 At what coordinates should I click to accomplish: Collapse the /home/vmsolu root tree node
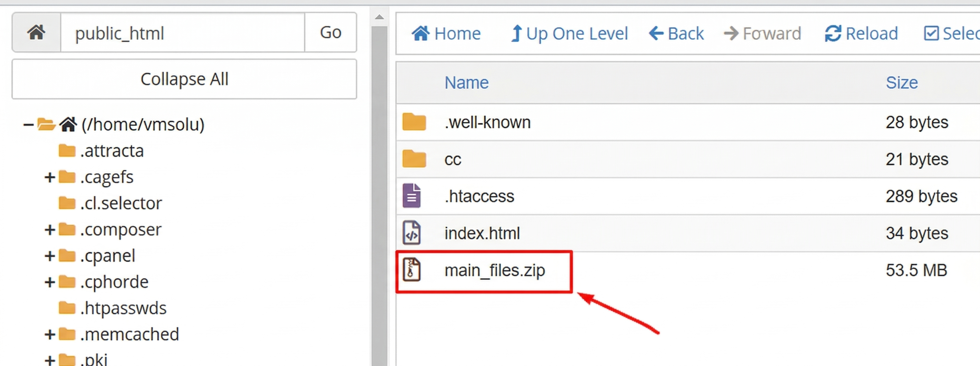click(x=28, y=125)
